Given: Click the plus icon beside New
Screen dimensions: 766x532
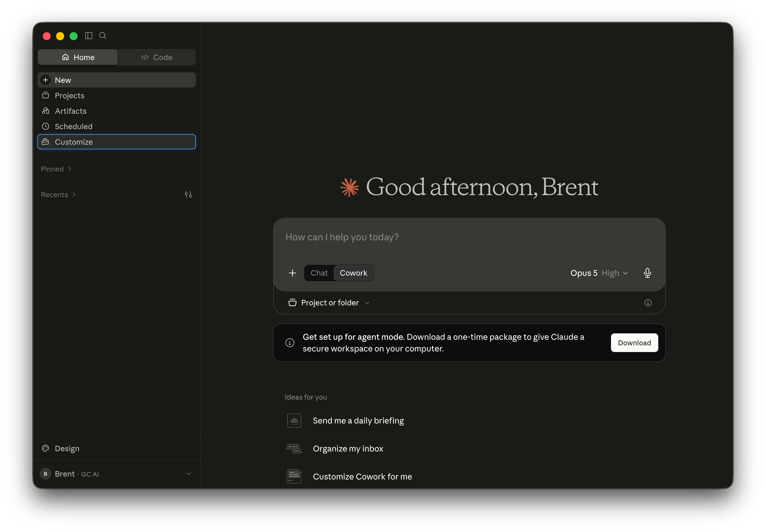Looking at the screenshot, I should pyautogui.click(x=46, y=80).
